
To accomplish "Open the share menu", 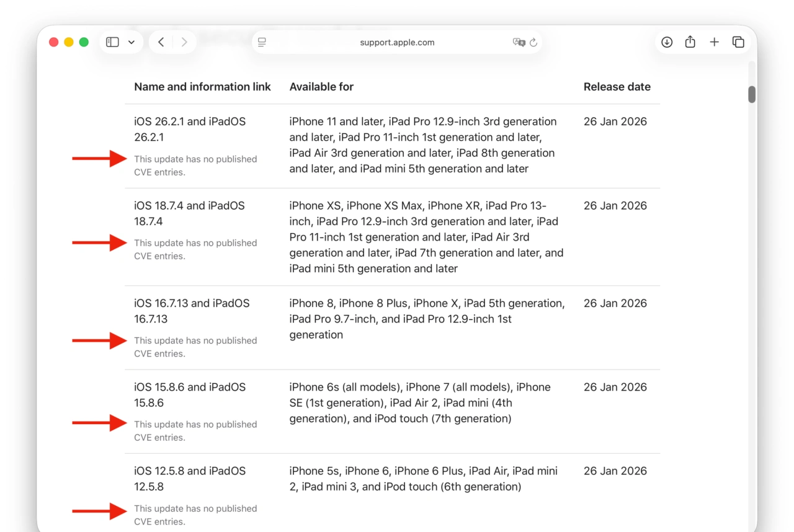I will coord(690,42).
